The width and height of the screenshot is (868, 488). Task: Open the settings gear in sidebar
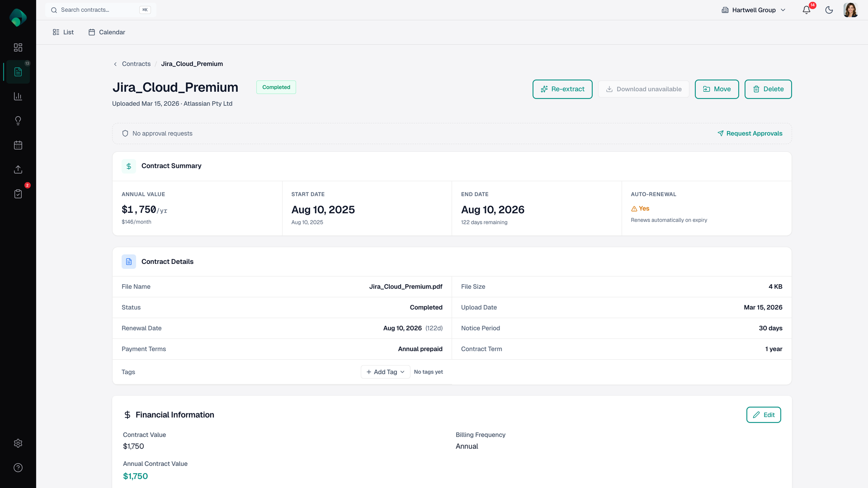pos(18,443)
